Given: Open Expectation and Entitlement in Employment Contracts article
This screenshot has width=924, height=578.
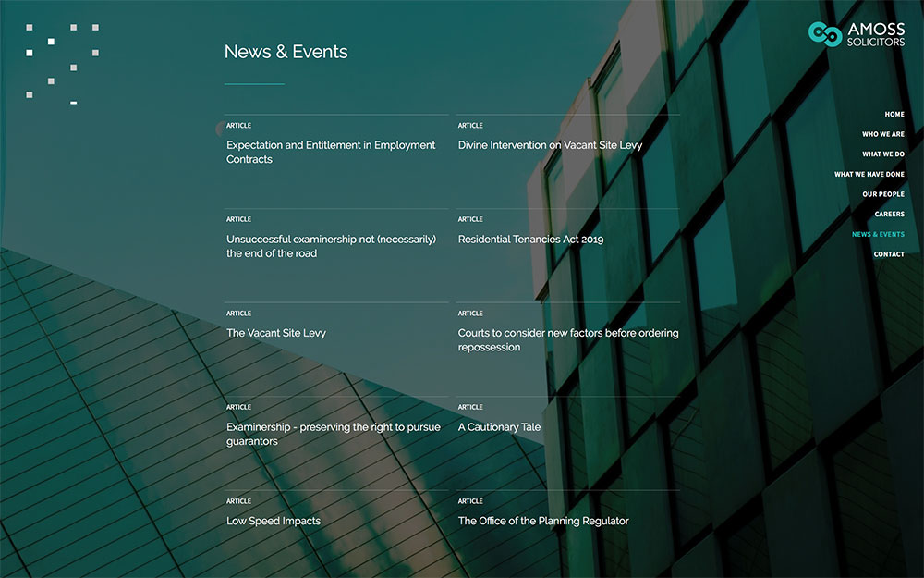Looking at the screenshot, I should [x=331, y=153].
